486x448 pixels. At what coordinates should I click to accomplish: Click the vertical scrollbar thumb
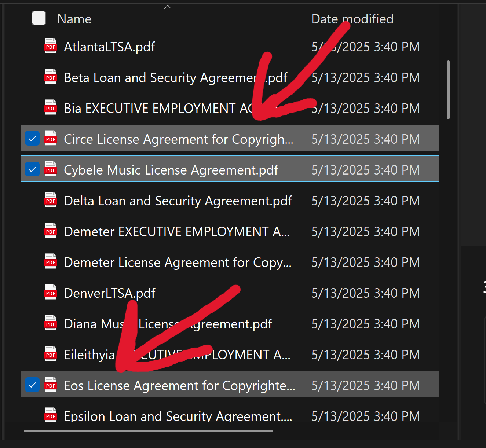coord(448,90)
